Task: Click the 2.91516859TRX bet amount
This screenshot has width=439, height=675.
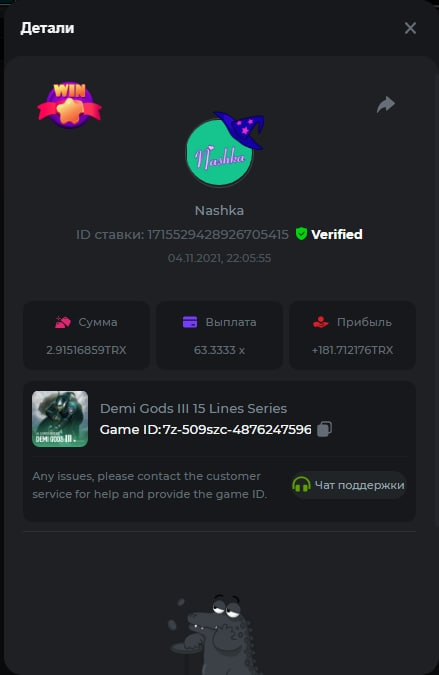Action: [x=87, y=350]
